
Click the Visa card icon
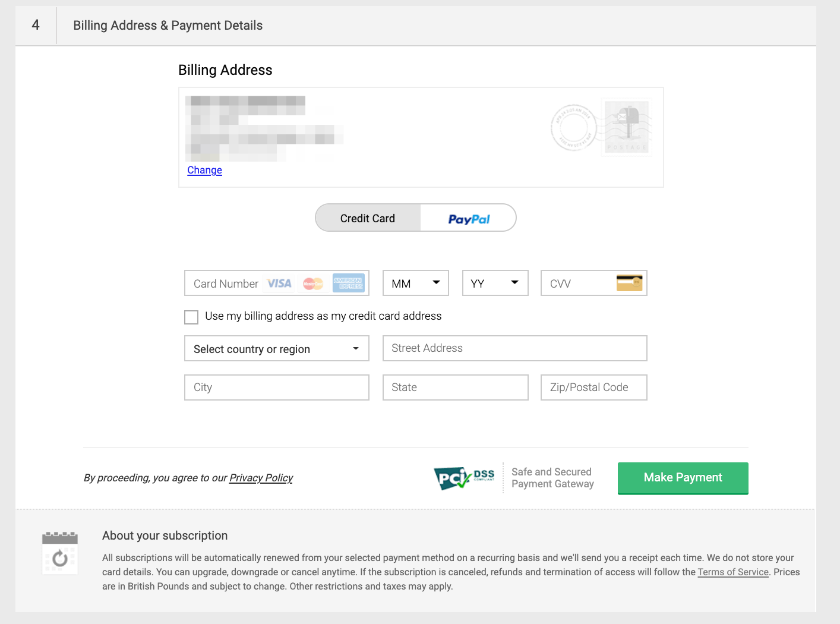pos(279,283)
